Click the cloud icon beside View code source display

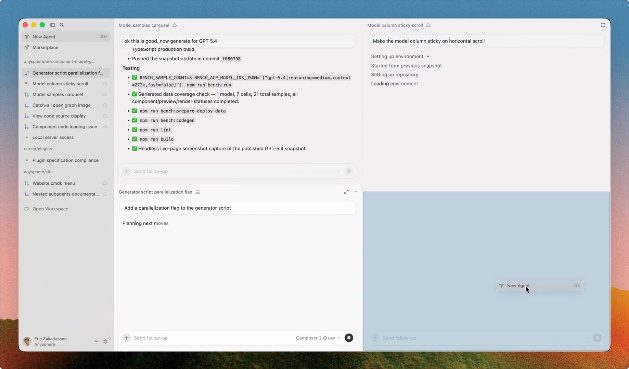pyautogui.click(x=105, y=116)
